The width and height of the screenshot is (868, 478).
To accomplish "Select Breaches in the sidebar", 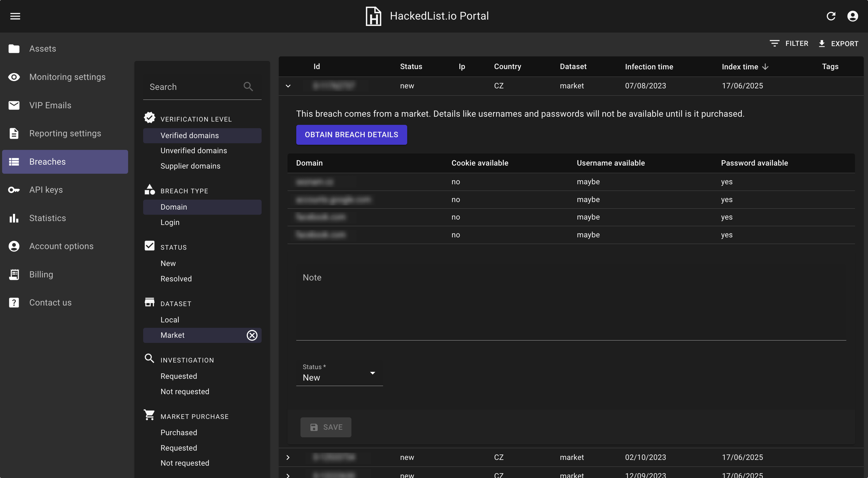I will tap(47, 161).
